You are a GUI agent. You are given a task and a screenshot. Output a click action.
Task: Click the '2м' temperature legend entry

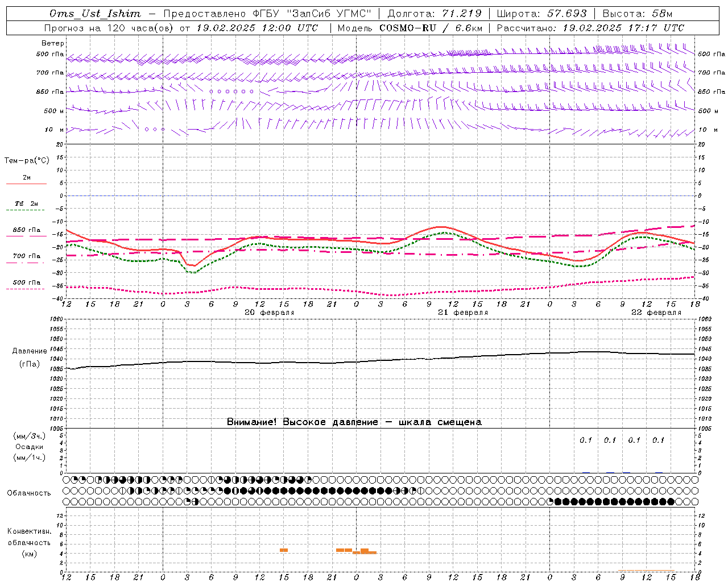click(x=27, y=177)
